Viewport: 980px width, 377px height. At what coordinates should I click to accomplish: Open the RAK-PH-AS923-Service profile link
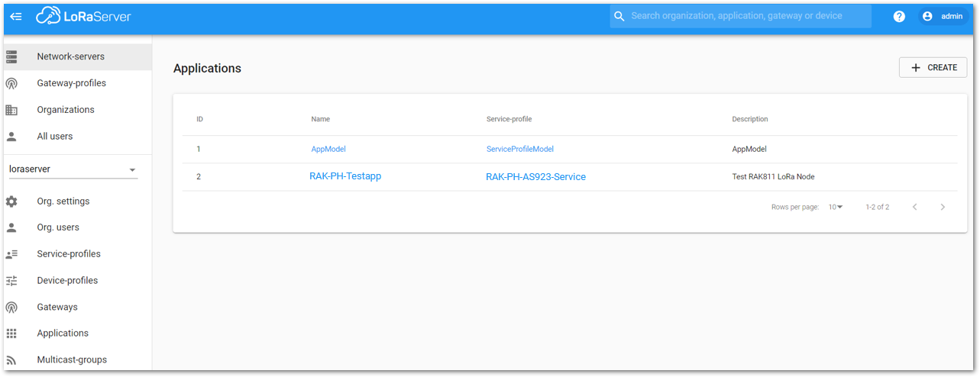pyautogui.click(x=536, y=177)
